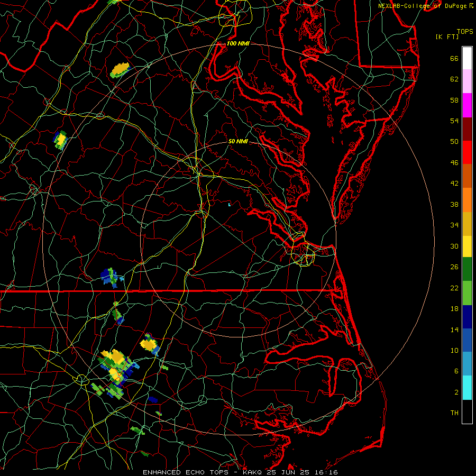Select the 54 legend value

coord(454,121)
